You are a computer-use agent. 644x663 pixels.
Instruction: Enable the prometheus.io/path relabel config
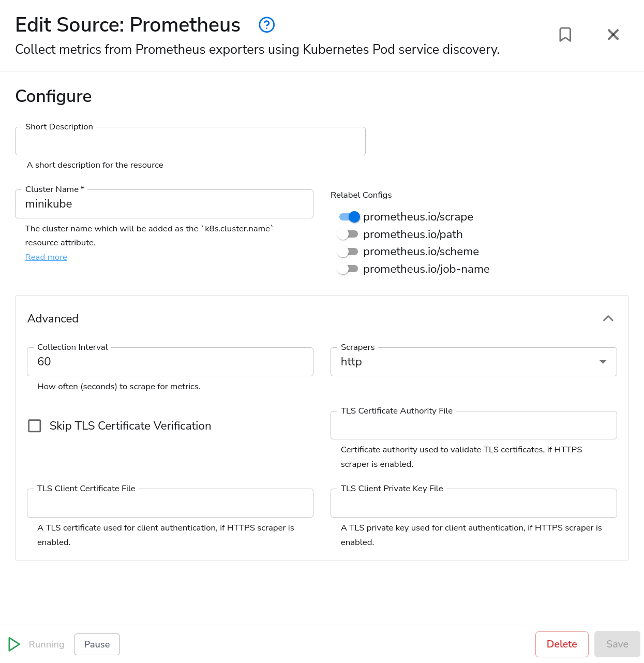tap(348, 234)
